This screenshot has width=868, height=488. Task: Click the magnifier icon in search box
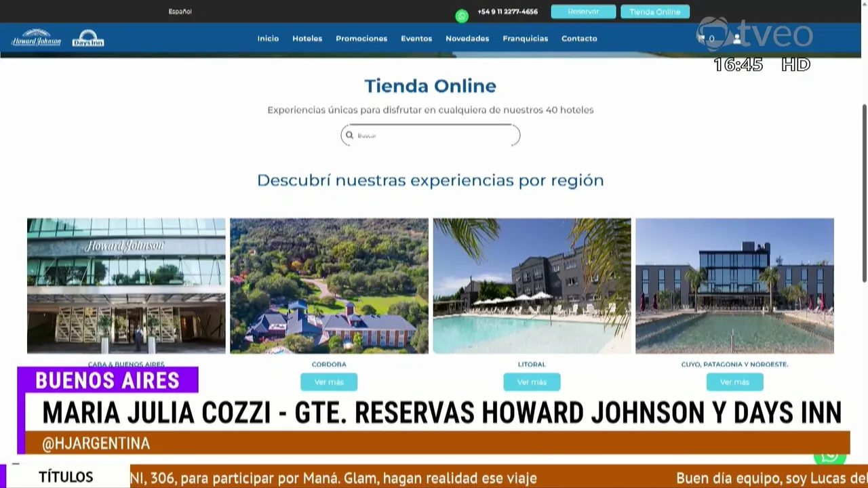coord(350,135)
